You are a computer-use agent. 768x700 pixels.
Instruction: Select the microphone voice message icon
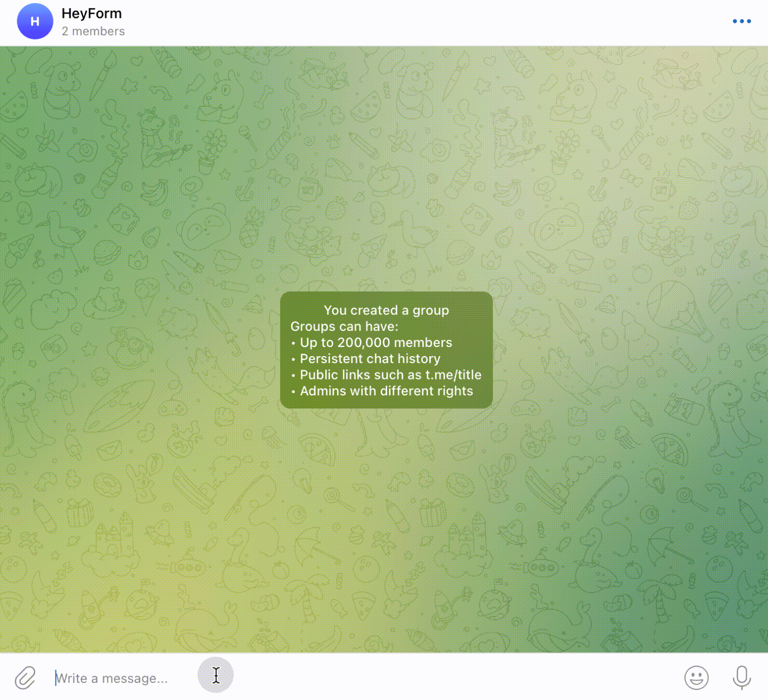point(741,678)
